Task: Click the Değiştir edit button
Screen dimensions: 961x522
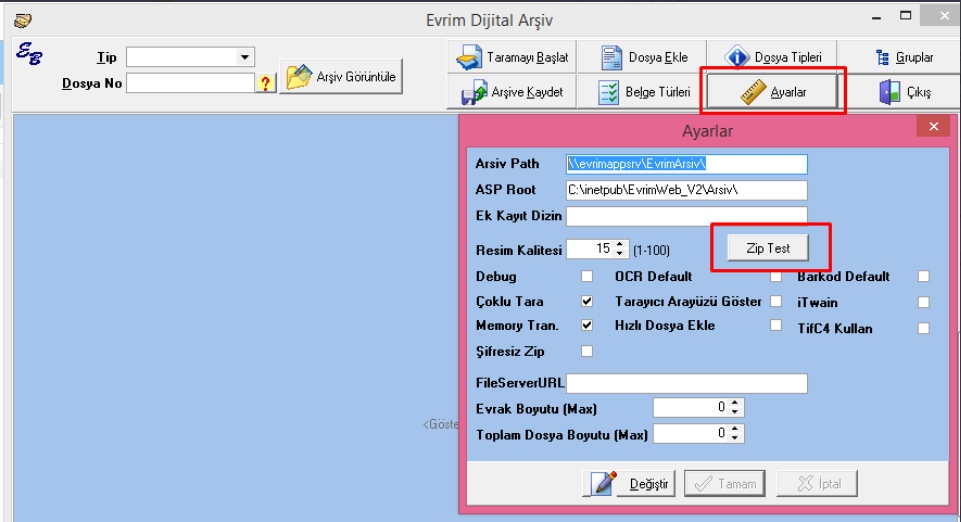Action: (629, 483)
